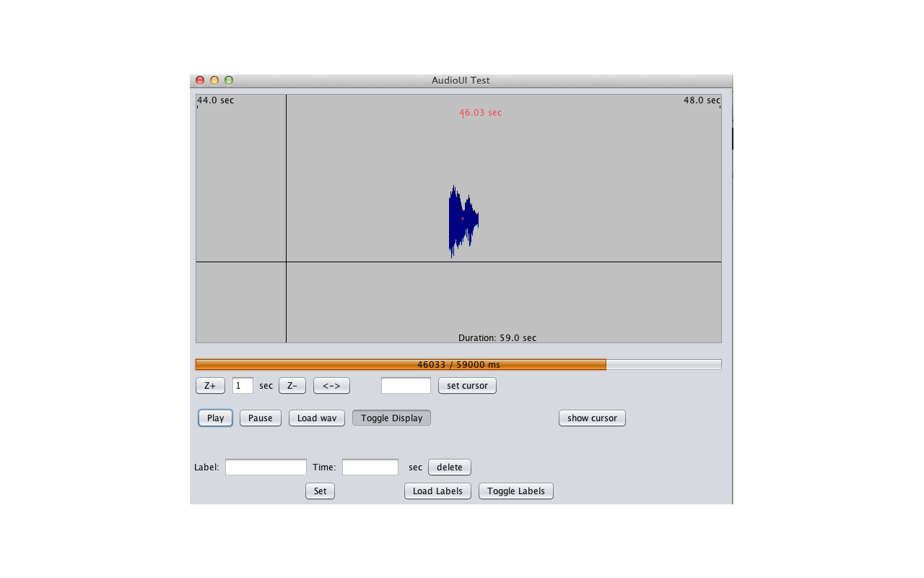Switch view using Toggle Display
The width and height of the screenshot is (924, 578).
tap(391, 418)
